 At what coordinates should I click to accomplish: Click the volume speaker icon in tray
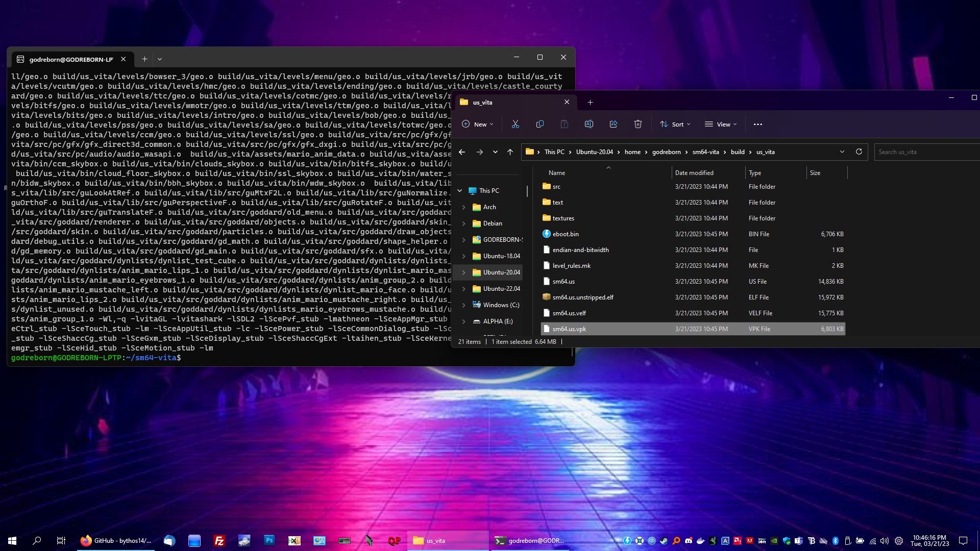click(885, 541)
